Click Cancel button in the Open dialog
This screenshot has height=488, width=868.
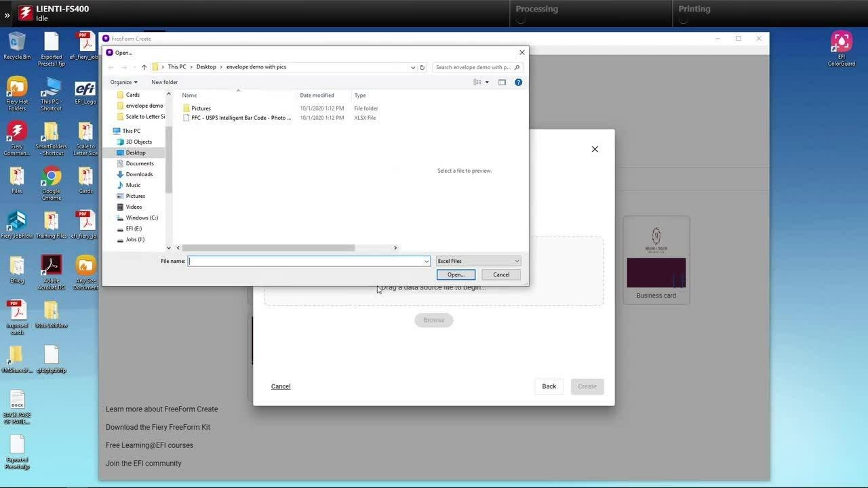click(x=501, y=274)
